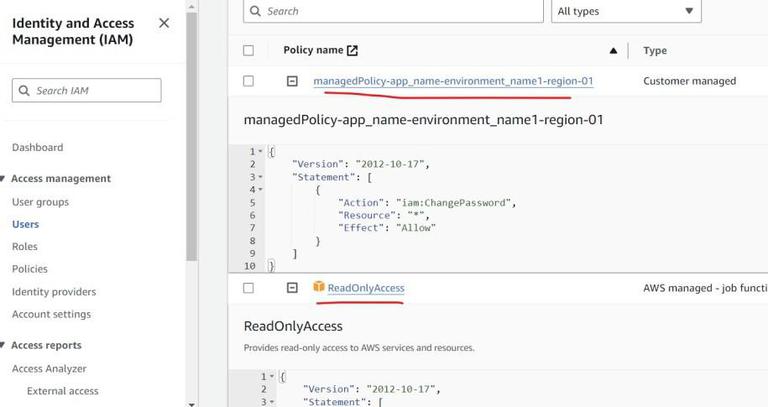The width and height of the screenshot is (768, 407).
Task: Sort policies by Policy name arrow
Action: tap(613, 50)
